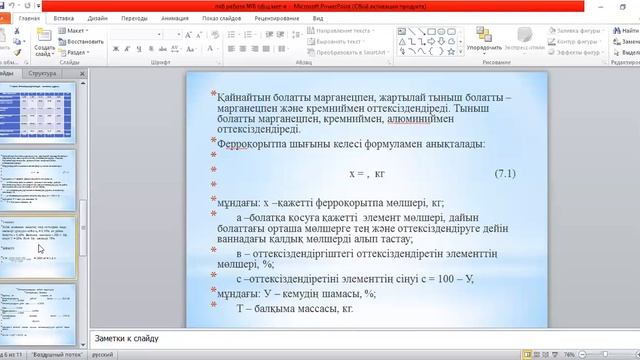
Task: Select the five-point star shape
Action: coord(451,52)
